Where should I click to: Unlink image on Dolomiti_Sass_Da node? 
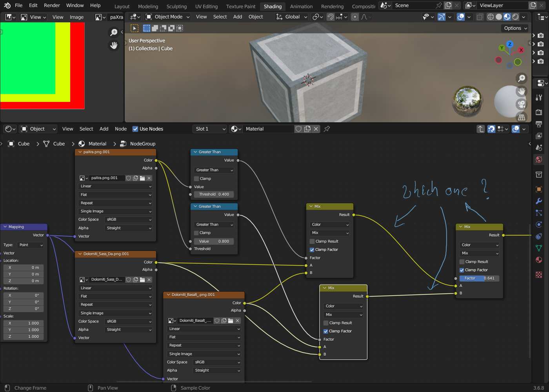(149, 279)
